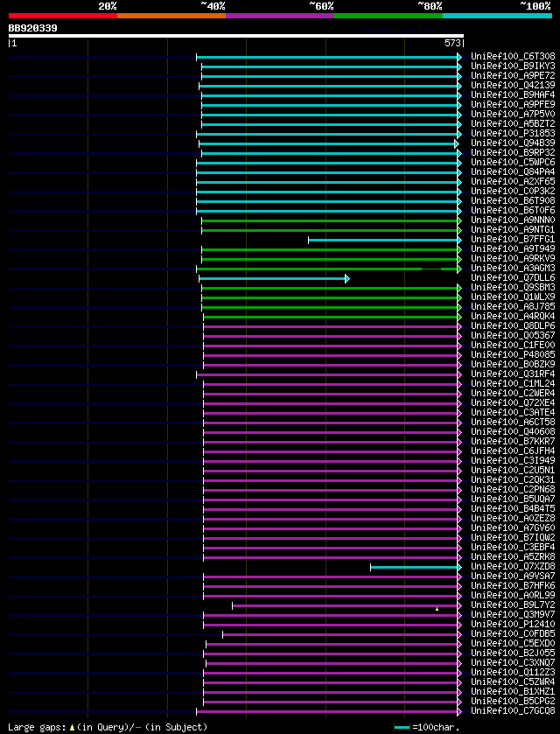Click the green ~80% identity legend segment
The image size is (560, 734).
click(x=388, y=16)
